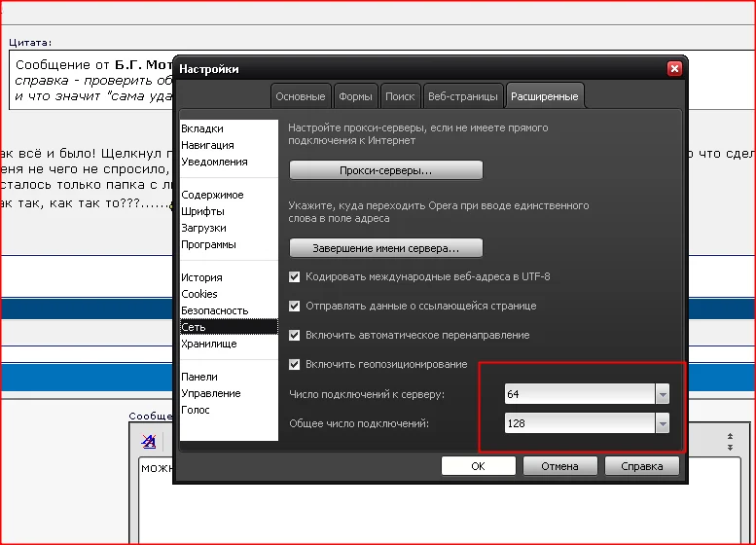Viewport: 756px width, 545px height.
Task: Toggle Включить автоматическое перенаправление checkbox
Action: 294,335
